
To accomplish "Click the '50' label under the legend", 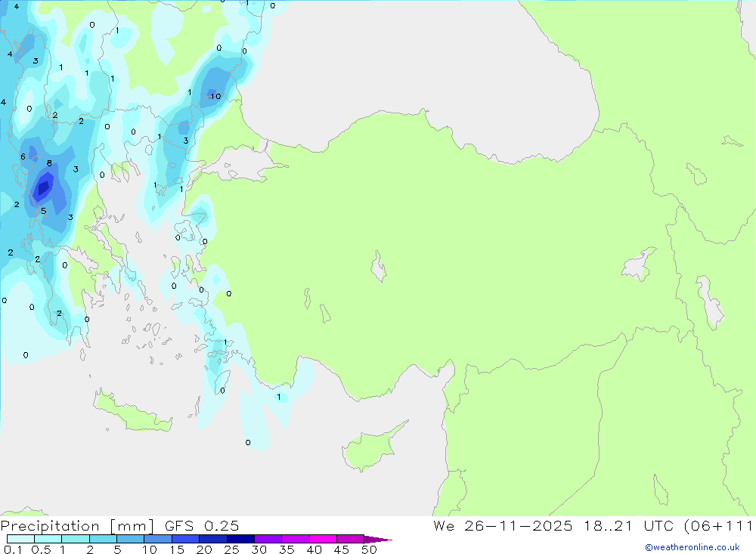I will click(x=369, y=549).
